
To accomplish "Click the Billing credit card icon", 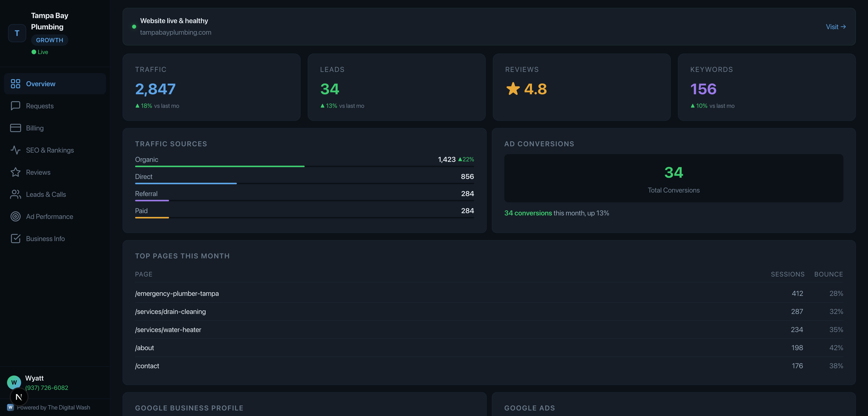I will coord(16,128).
